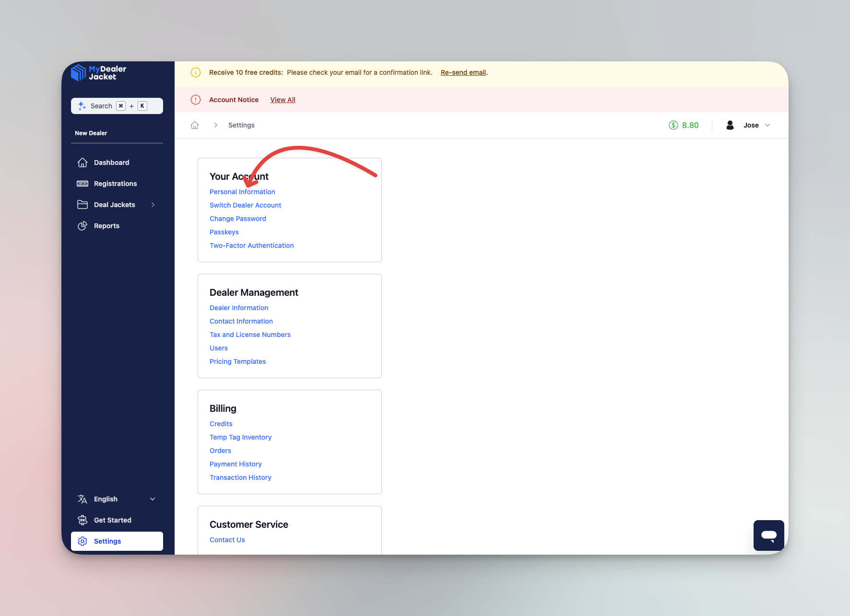The height and width of the screenshot is (616, 850).
Task: Click the sparkle icon in the search bar
Action: 81,105
